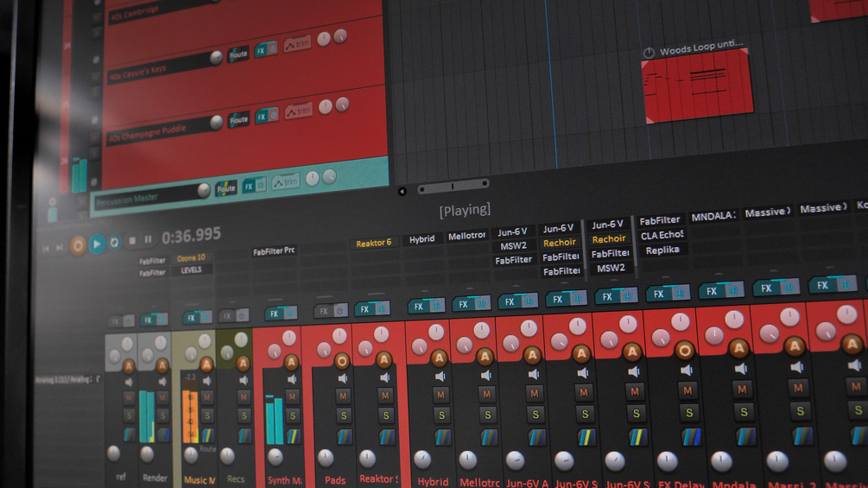The width and height of the screenshot is (868, 488).
Task: Open Route for Percussion Master track
Action: [226, 188]
